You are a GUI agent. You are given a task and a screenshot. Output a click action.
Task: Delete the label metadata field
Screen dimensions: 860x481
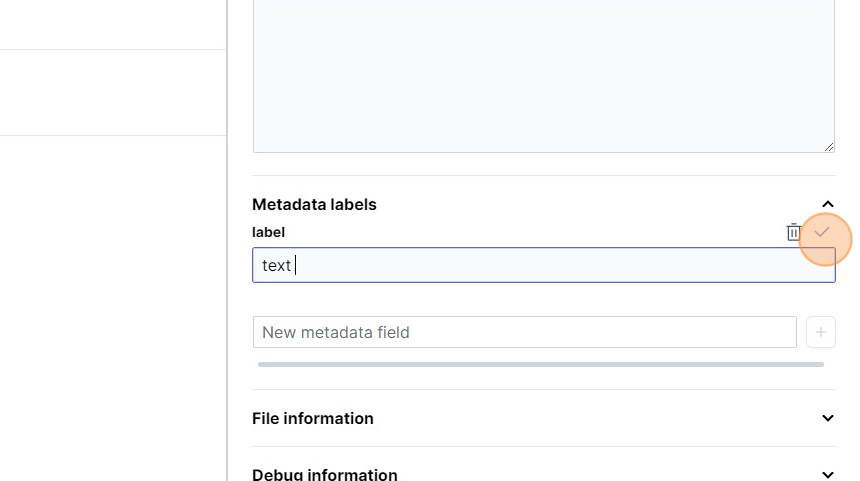pos(794,232)
